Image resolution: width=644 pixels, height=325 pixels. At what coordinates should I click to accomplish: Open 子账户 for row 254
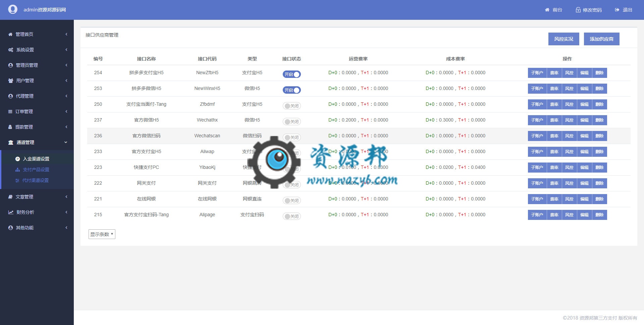tap(537, 73)
